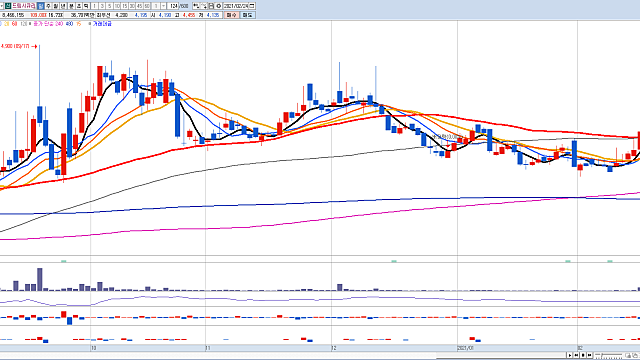Choose the 45 interval preset button

pyautogui.click(x=139, y=6)
